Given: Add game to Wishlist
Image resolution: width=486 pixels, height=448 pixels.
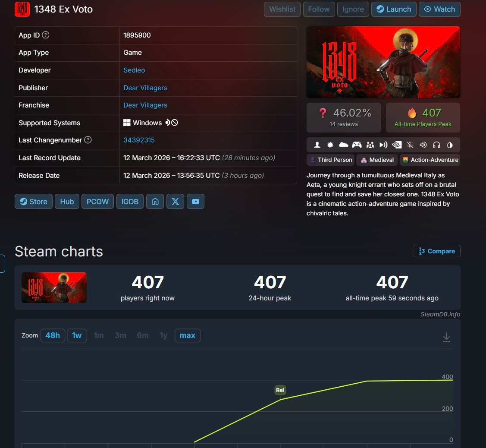Looking at the screenshot, I should click(x=282, y=9).
